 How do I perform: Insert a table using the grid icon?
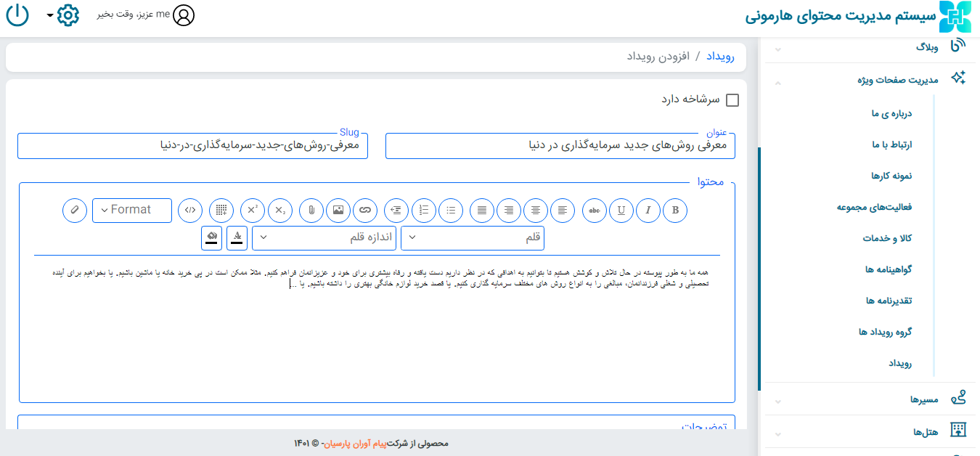(221, 210)
